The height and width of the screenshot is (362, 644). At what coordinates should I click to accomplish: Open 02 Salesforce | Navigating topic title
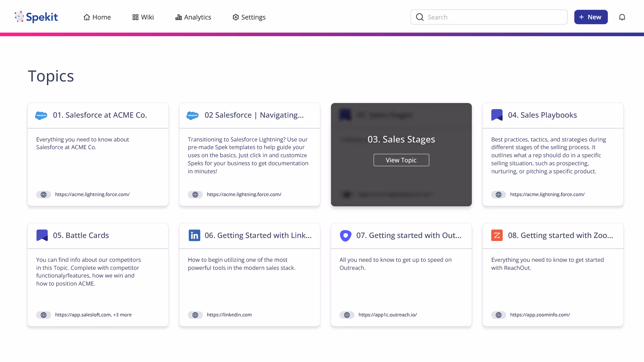(254, 115)
